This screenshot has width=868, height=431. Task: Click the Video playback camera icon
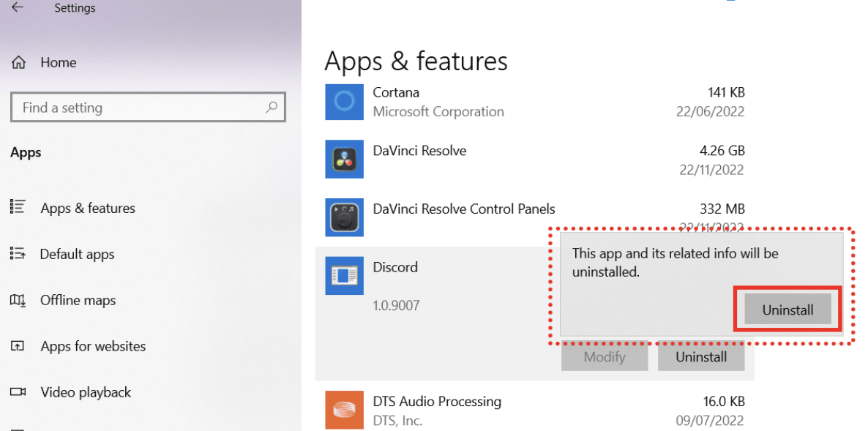tap(18, 392)
